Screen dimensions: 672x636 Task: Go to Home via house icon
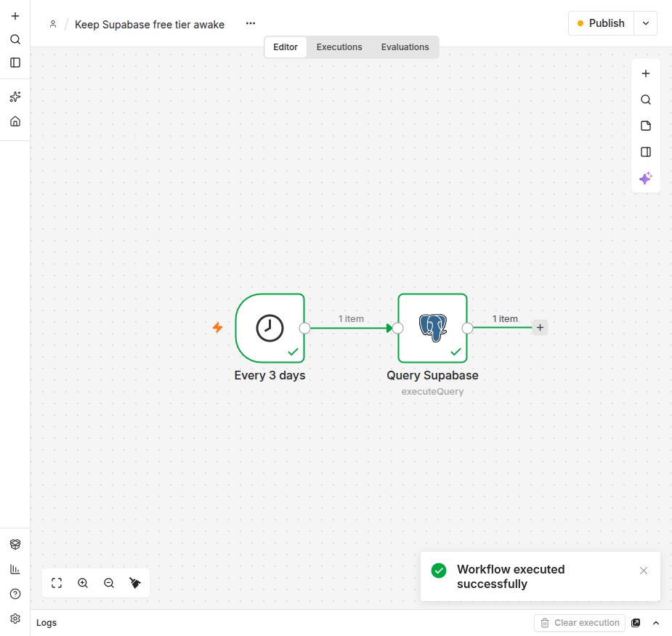[15, 121]
